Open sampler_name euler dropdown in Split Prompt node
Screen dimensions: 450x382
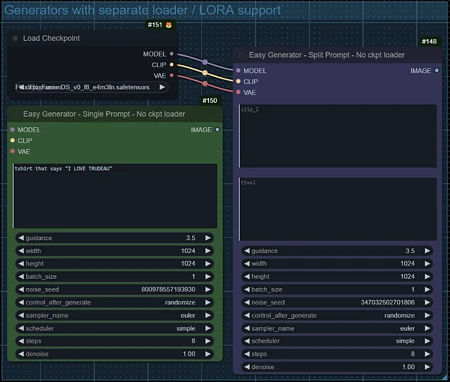337,328
